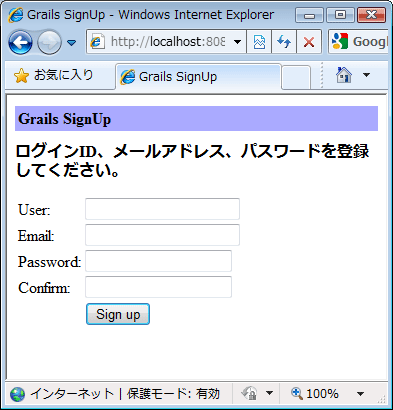This screenshot has width=393, height=410.
Task: Click the Confirm: label
Action: [x=44, y=288]
